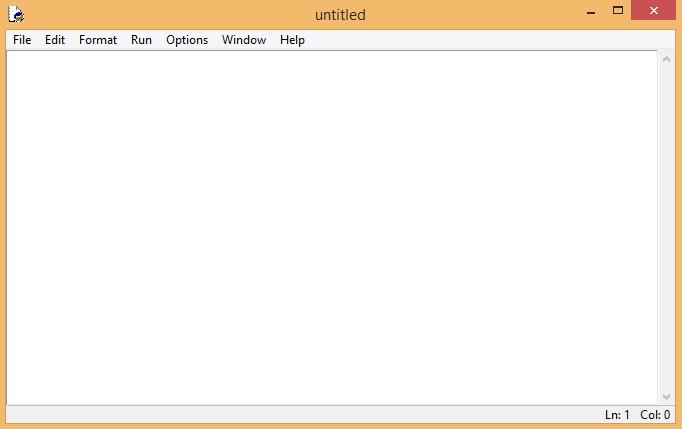Screen dimensions: 682x429
Task: Click the 'Col: 0' status bar entry
Action: [x=655, y=415]
